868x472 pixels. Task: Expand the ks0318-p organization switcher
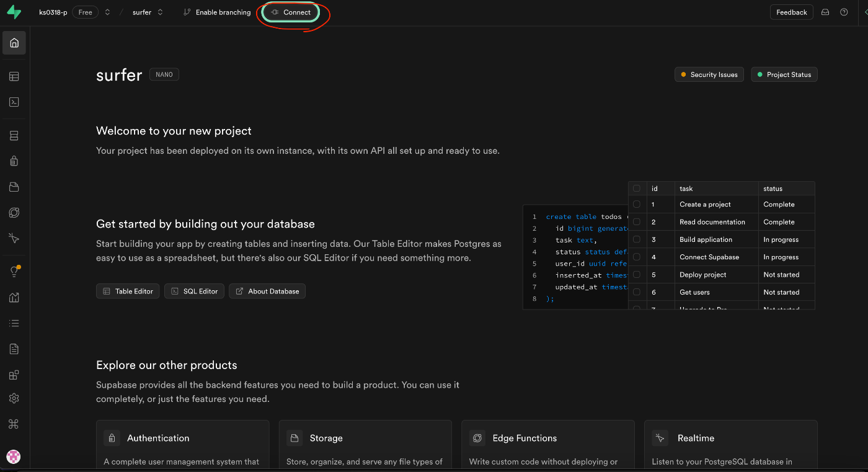tap(107, 12)
